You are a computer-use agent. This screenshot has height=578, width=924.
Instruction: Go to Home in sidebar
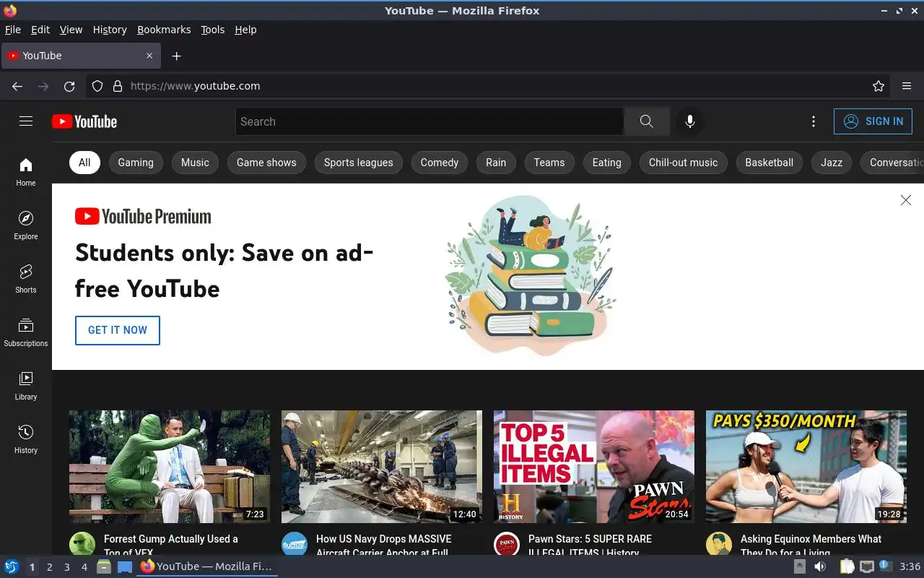coord(26,172)
